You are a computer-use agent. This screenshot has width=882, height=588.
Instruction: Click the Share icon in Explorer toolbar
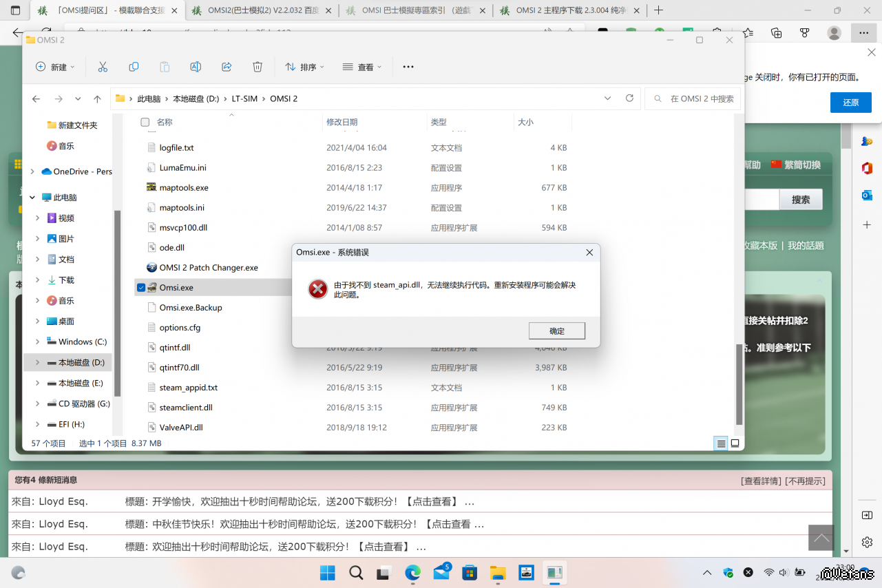coord(227,67)
